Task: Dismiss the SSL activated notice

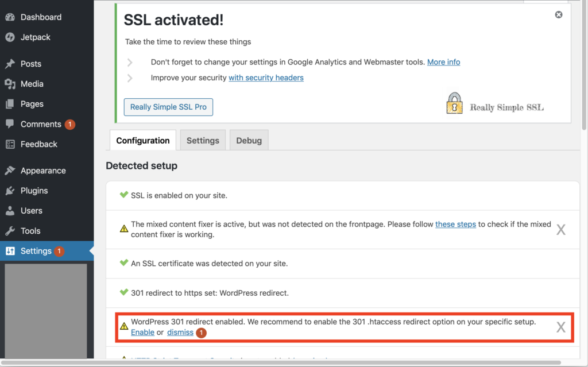Action: (559, 14)
